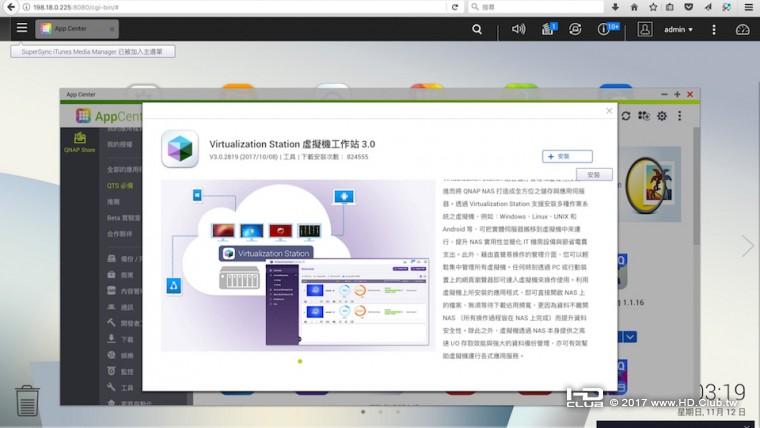Expand the blue dropdown arrow behind the dialog
This screenshot has width=760, height=428.
coord(630,337)
